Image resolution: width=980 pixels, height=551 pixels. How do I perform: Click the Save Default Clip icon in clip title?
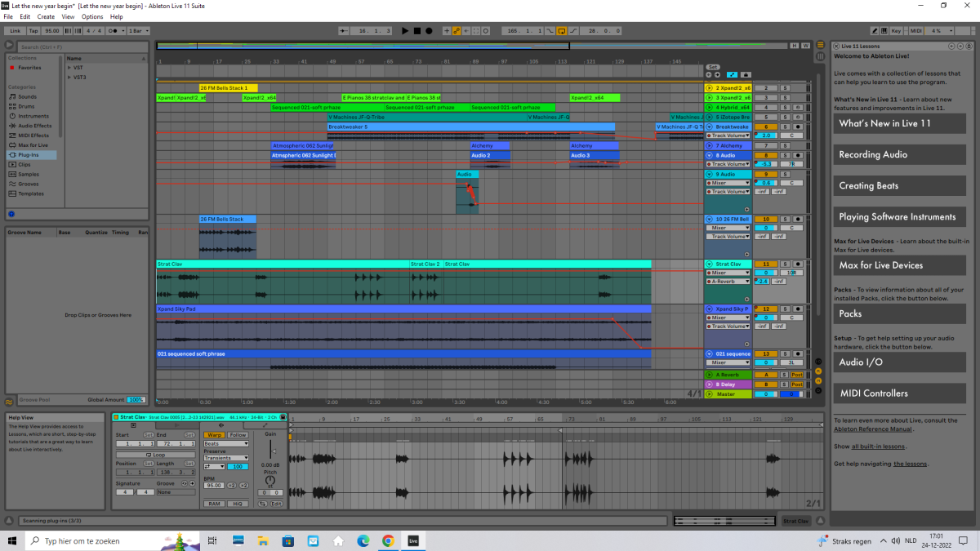[283, 417]
